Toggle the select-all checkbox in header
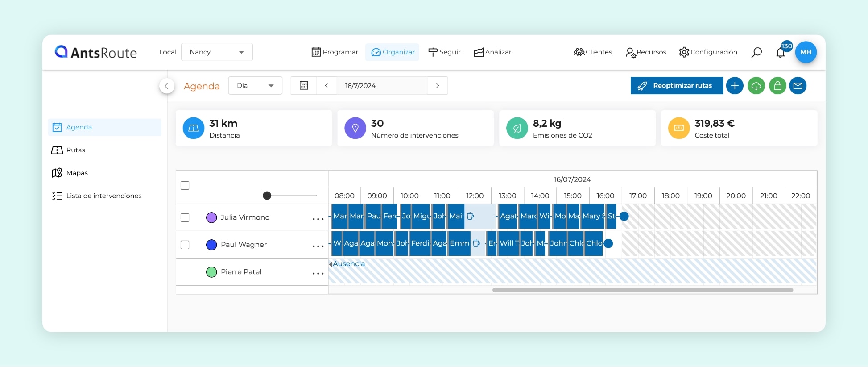Viewport: 868px width, 367px height. click(x=185, y=185)
